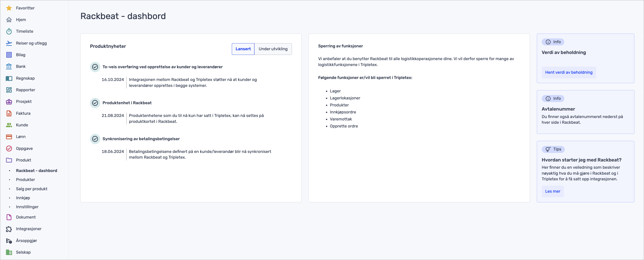
Task: Open the Innstillinger submenu item
Action: point(27,207)
